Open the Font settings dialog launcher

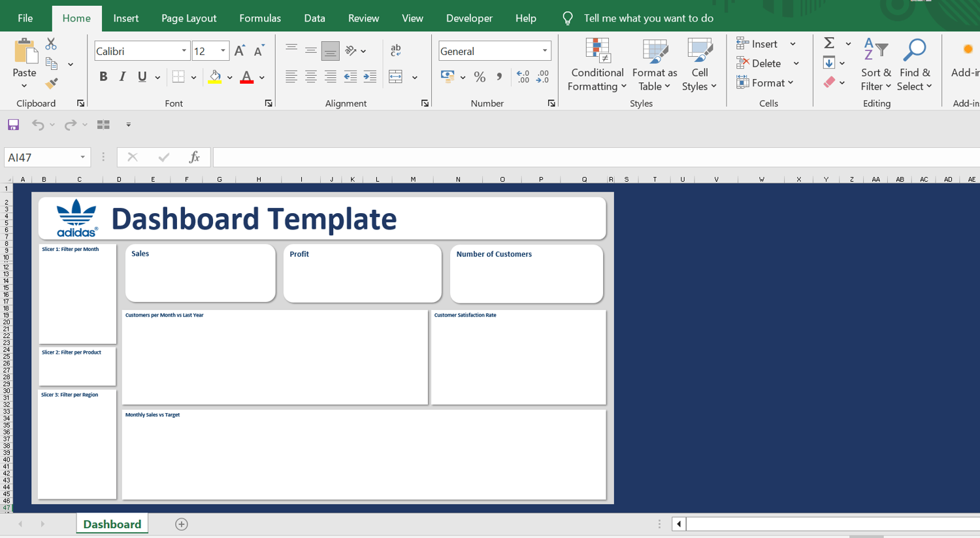tap(269, 103)
